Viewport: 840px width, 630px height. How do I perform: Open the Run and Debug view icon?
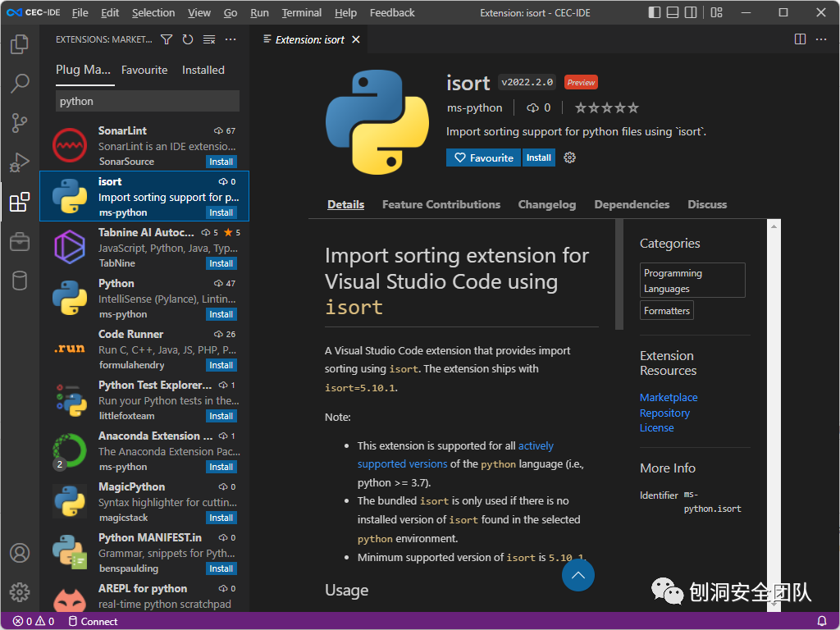click(20, 162)
